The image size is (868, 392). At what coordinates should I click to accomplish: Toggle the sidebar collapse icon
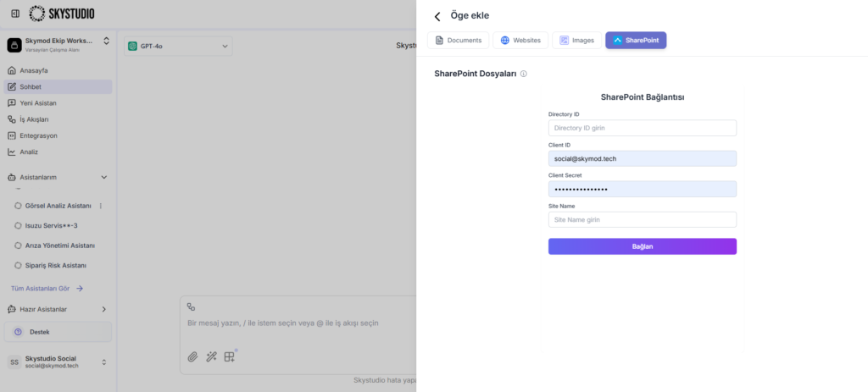click(x=15, y=14)
